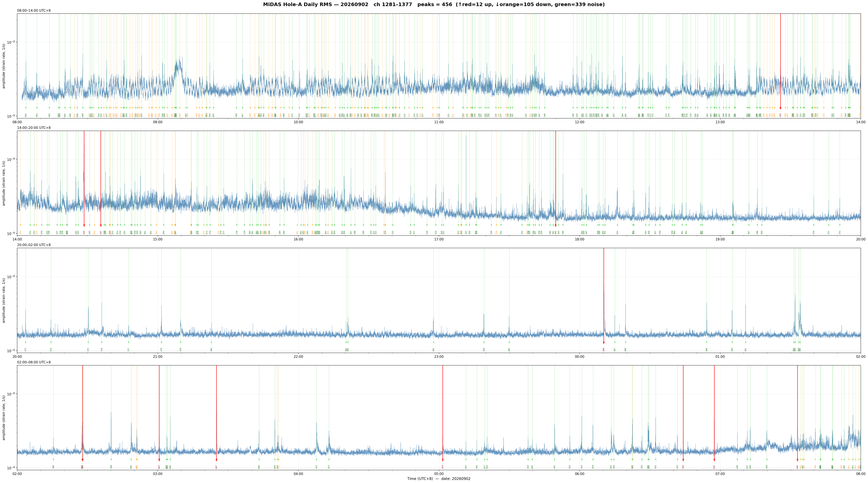Image resolution: width=868 pixels, height=483 pixels.
Task: Click the 18:00 time tick label
Action: click(x=580, y=239)
